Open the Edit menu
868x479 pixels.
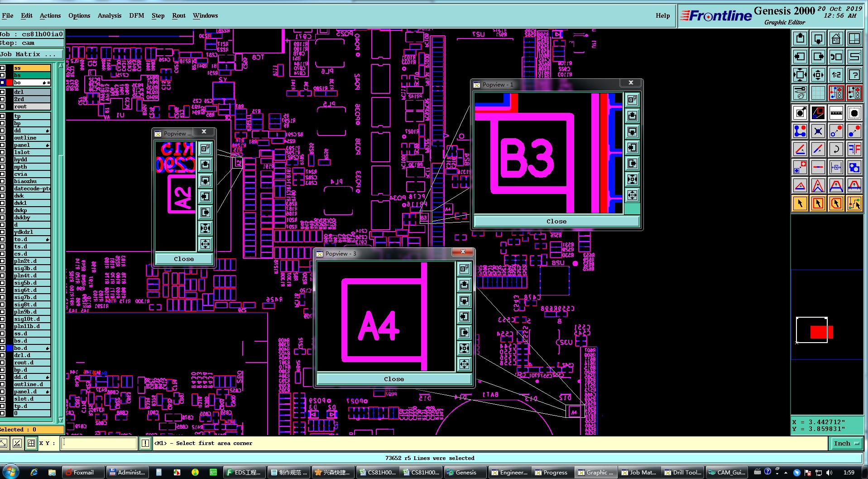point(27,15)
